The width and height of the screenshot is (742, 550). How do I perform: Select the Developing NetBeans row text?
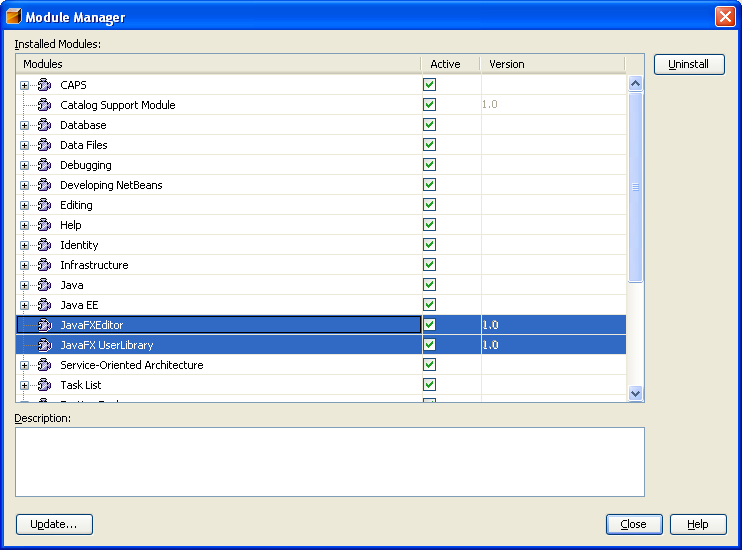point(111,185)
